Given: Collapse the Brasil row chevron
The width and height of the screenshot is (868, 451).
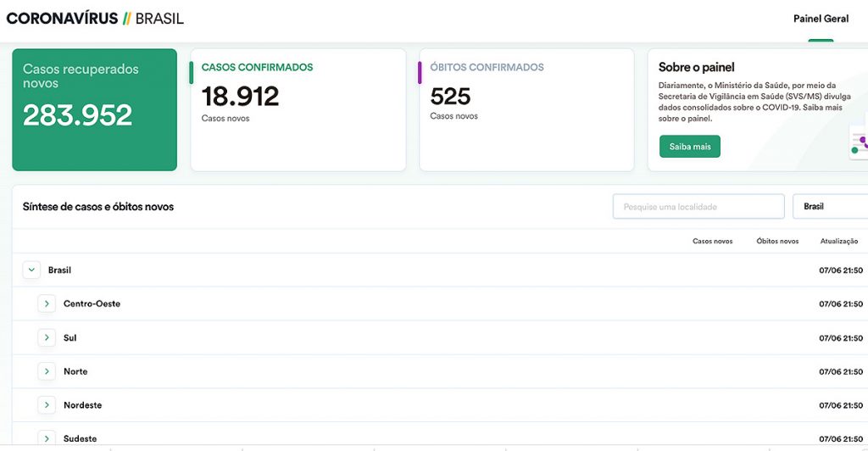Looking at the screenshot, I should tap(31, 270).
